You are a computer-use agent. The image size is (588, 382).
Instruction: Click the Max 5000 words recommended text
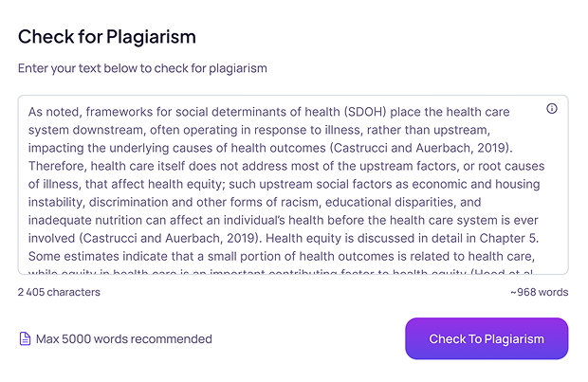123,338
